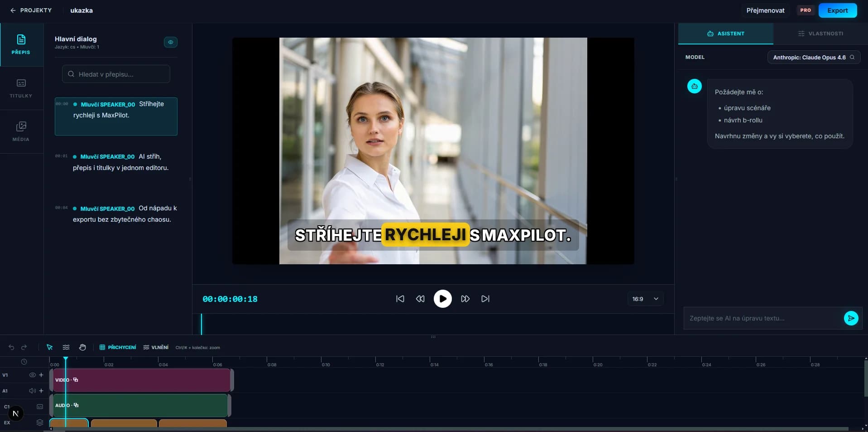Select the hand pan tool
The image size is (868, 432).
82,347
